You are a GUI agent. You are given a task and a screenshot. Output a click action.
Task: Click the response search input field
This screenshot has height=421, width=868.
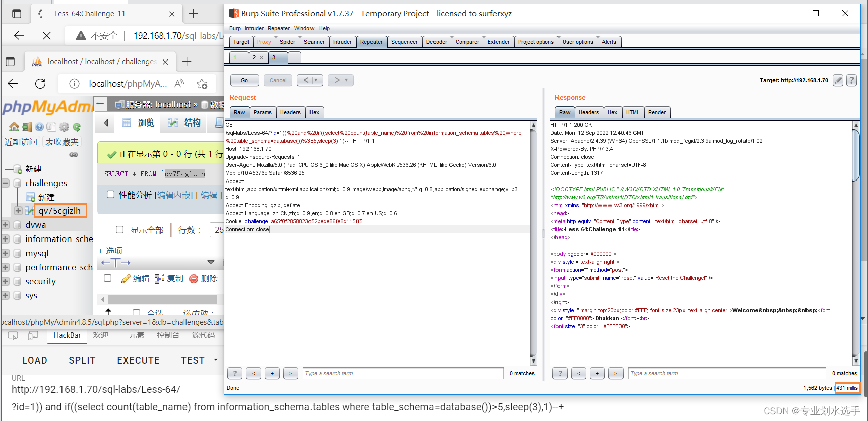coord(727,373)
